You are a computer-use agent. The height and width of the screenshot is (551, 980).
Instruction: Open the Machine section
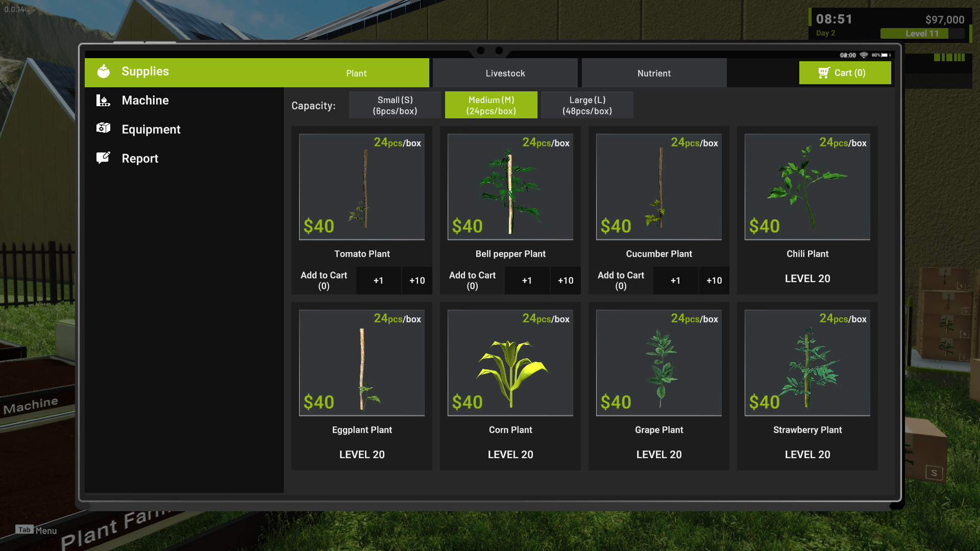coord(184,101)
